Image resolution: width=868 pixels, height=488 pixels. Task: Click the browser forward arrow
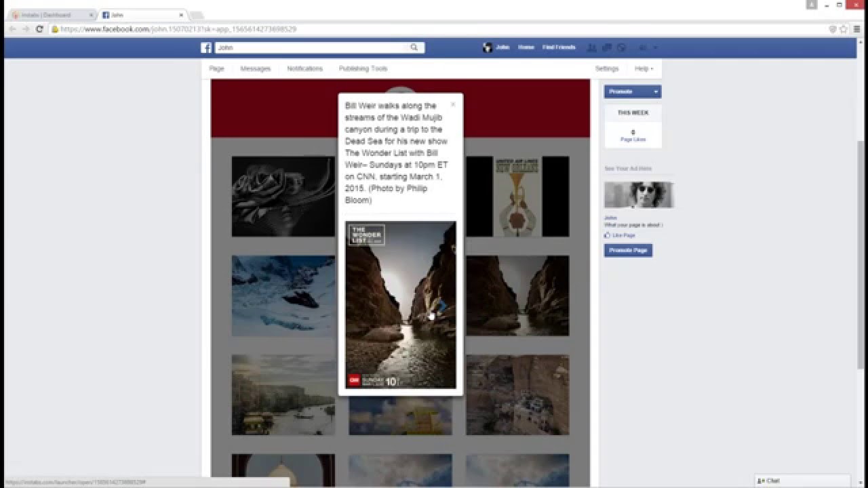[x=26, y=29]
